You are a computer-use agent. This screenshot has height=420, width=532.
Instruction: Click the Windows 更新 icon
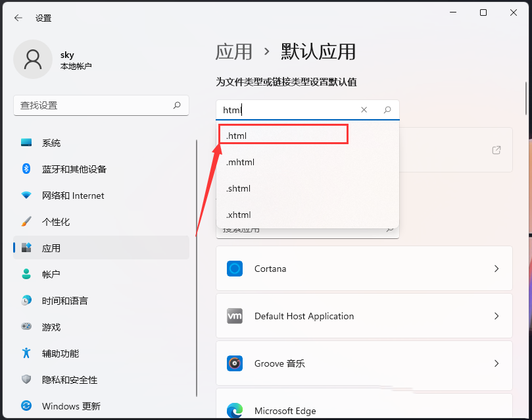click(x=26, y=406)
